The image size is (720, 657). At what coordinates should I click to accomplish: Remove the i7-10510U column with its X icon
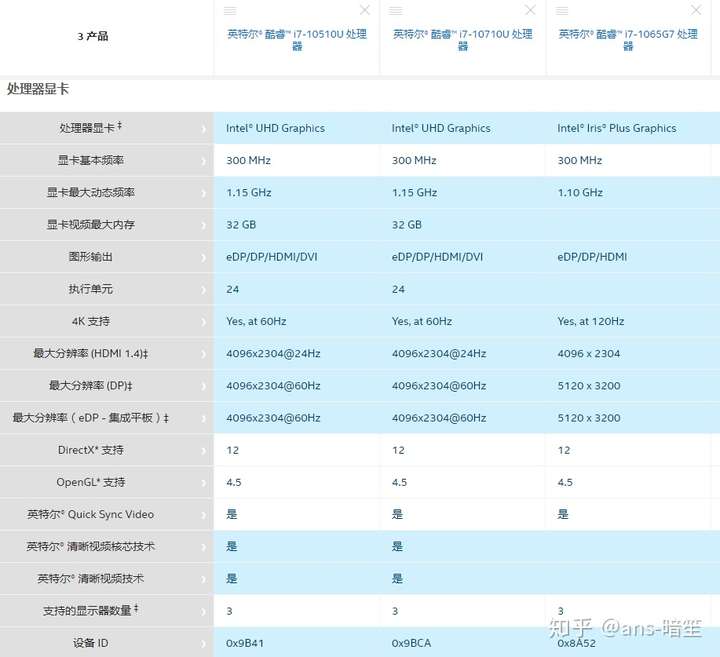click(x=365, y=10)
